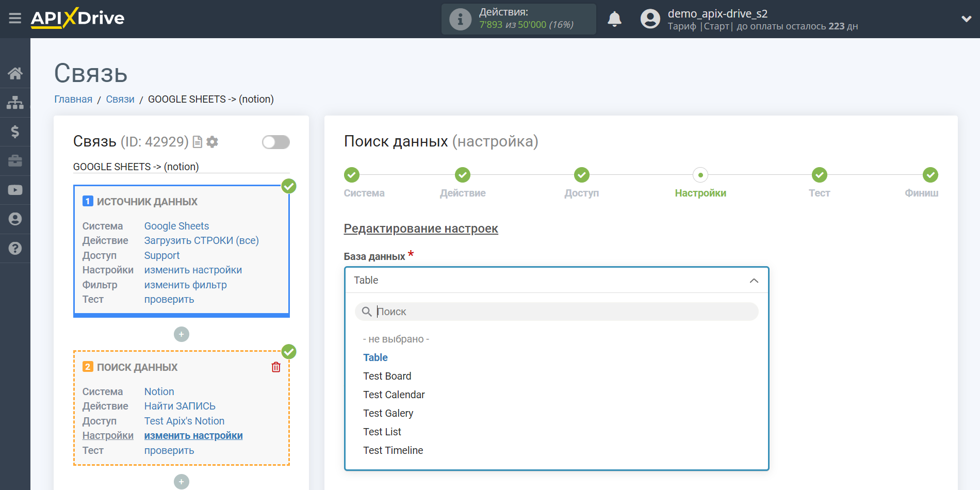
Task: Click the ПОИСК ДАННЫХ block header
Action: [x=137, y=367]
